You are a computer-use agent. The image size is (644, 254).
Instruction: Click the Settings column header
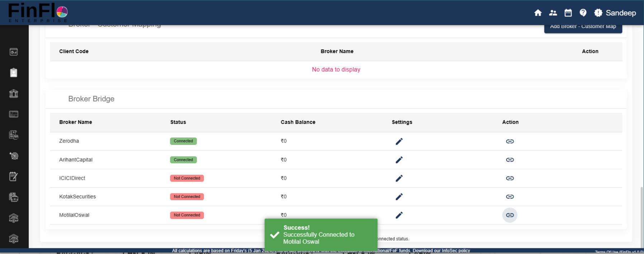tap(402, 122)
